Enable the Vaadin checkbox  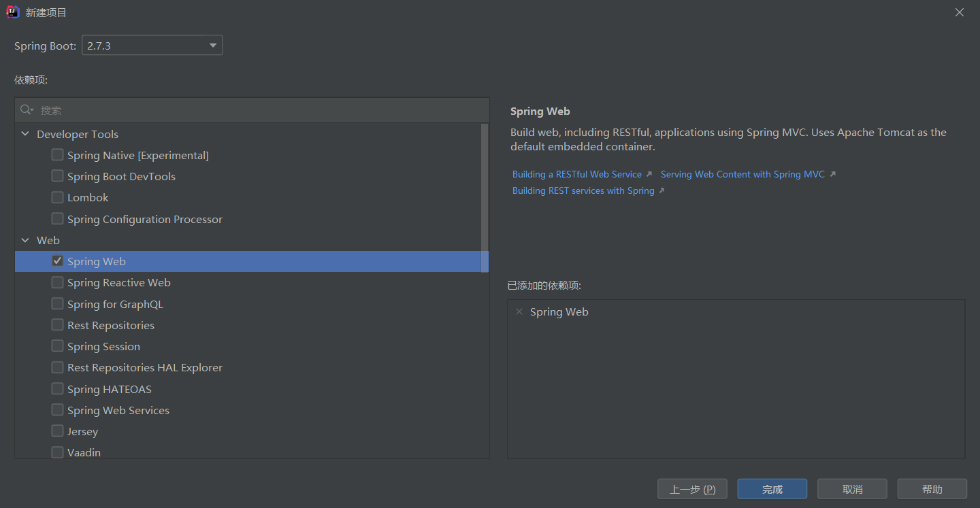pyautogui.click(x=57, y=452)
